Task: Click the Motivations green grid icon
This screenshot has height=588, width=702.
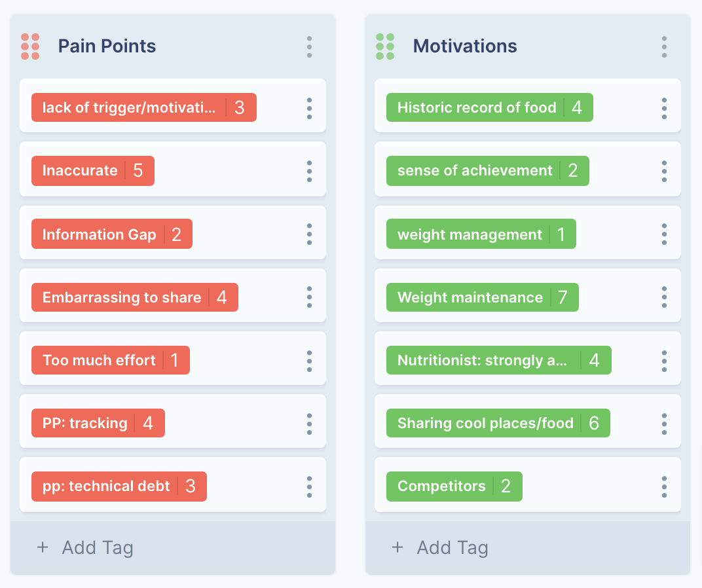Action: pyautogui.click(x=385, y=46)
